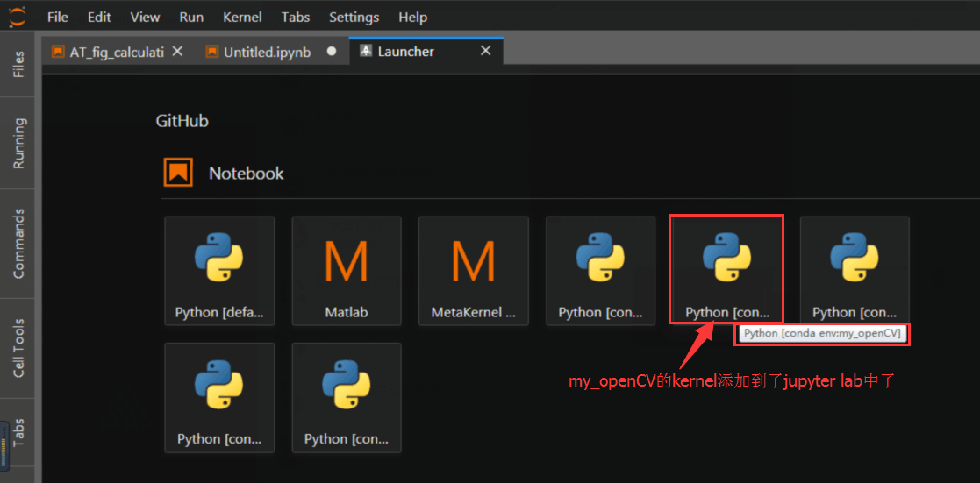Launch the Python [defa... notebook kernel
This screenshot has width=980, height=483.
point(219,271)
